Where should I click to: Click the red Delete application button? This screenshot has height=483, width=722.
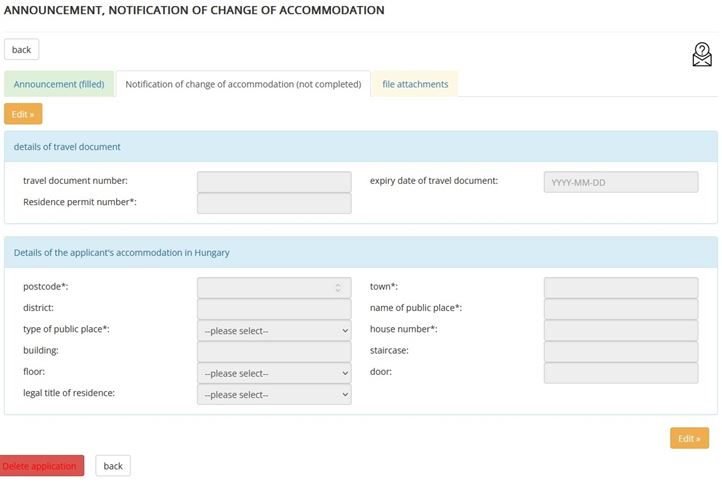tap(41, 466)
